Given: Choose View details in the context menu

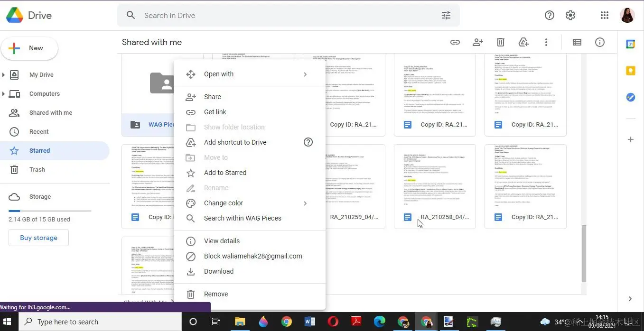Looking at the screenshot, I should coord(250,241).
